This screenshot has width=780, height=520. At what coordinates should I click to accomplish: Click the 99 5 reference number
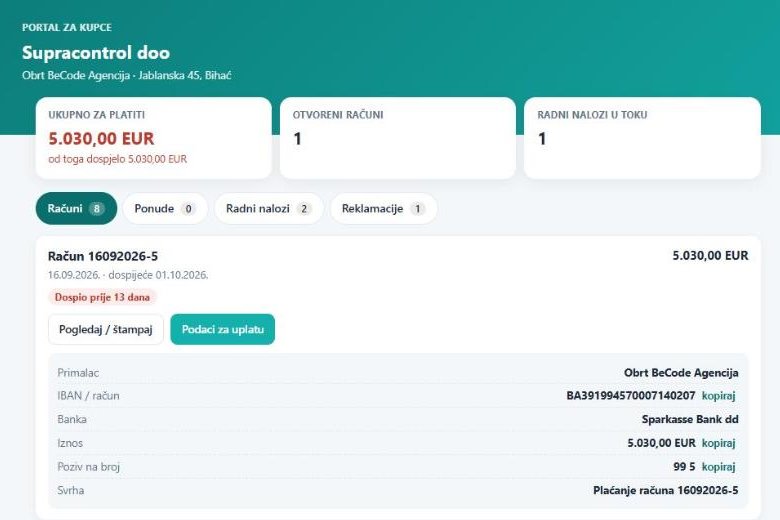pos(684,467)
